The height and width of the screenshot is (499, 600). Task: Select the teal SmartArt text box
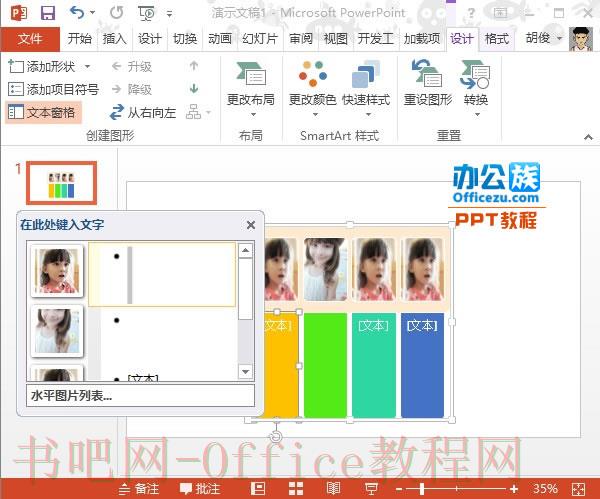(374, 365)
